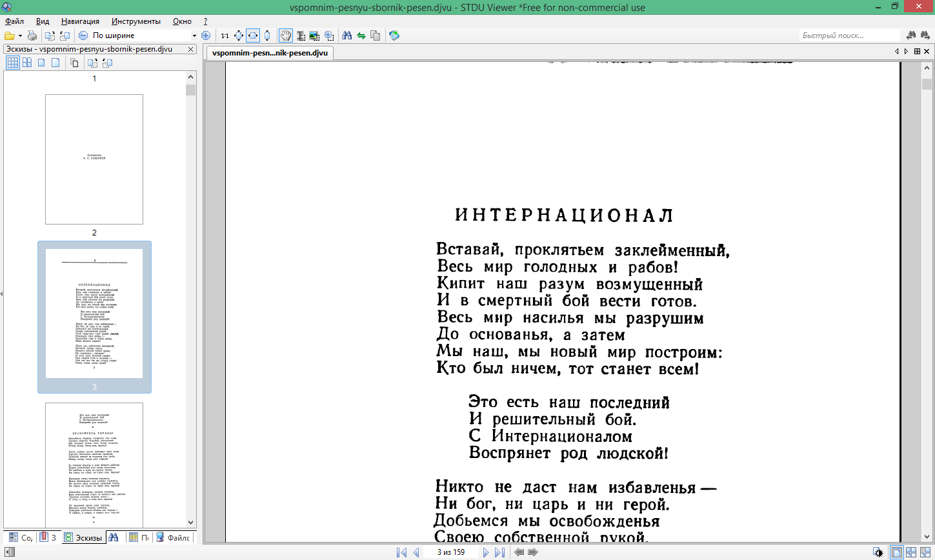Select the page 2 thumbnail
This screenshot has height=560, width=935.
click(x=94, y=159)
